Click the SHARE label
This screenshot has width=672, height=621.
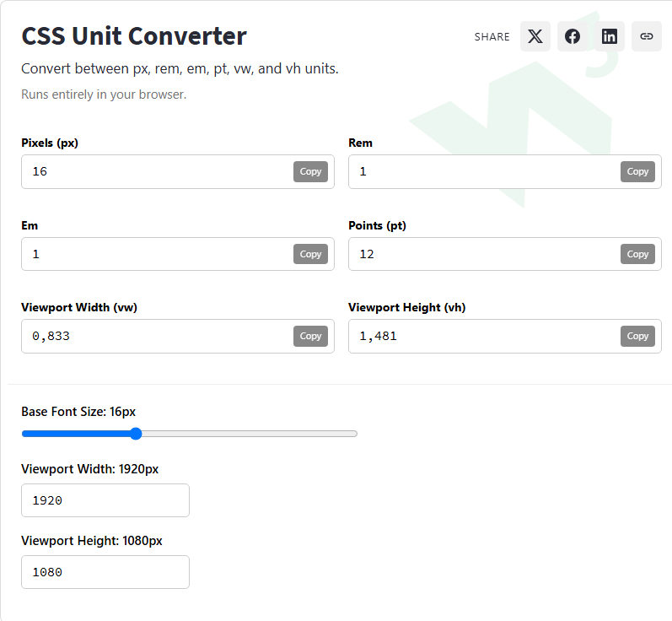[492, 37]
